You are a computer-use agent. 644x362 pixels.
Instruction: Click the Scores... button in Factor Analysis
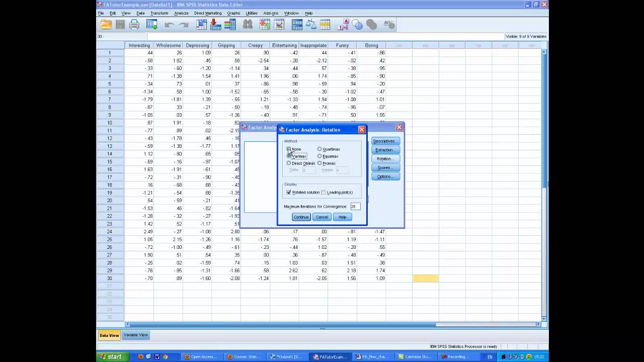coord(385,167)
